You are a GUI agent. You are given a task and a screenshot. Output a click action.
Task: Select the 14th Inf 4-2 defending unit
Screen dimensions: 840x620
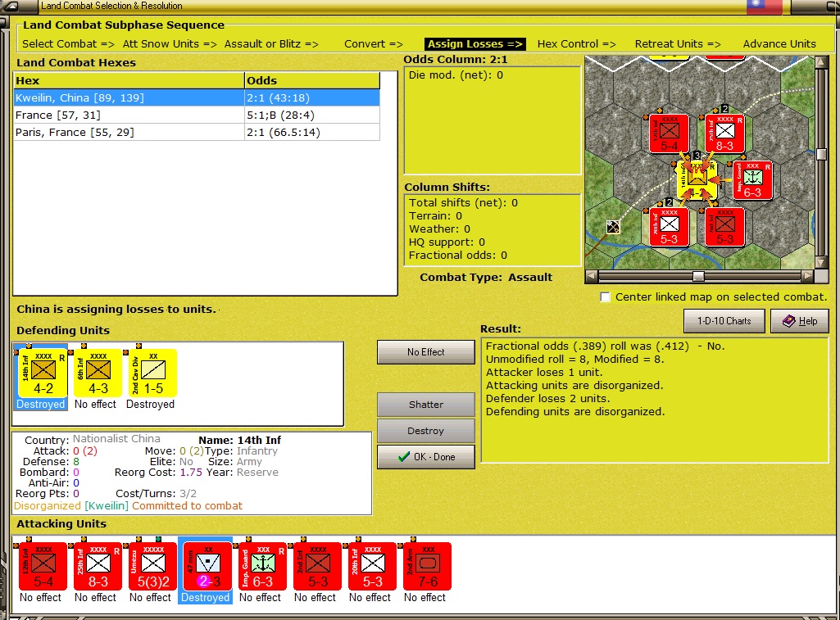(43, 373)
